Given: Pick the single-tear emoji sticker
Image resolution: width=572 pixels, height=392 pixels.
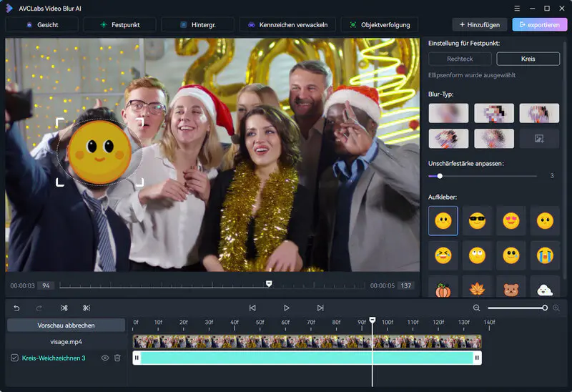Looking at the screenshot, I should point(511,255).
